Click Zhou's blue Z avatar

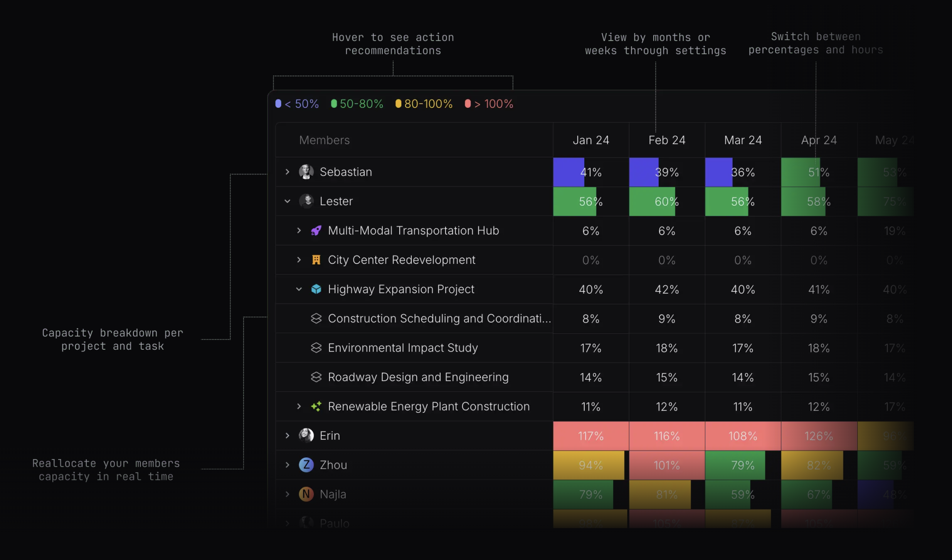[306, 465]
